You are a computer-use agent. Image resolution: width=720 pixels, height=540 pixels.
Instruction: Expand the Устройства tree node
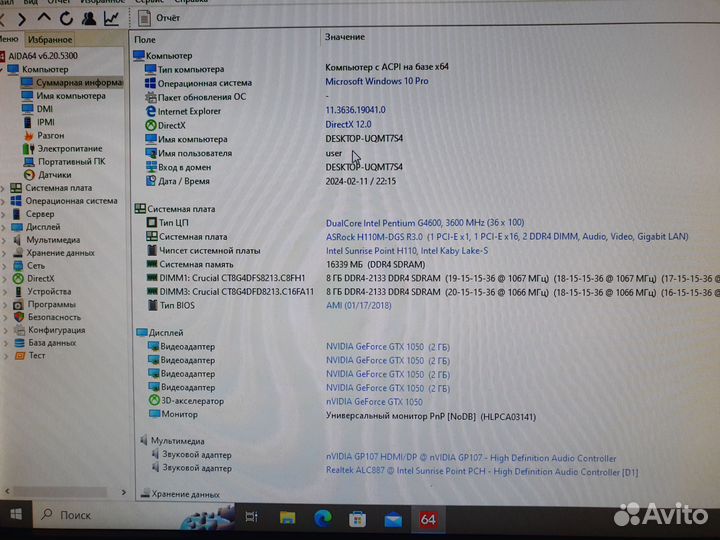(x=5, y=292)
